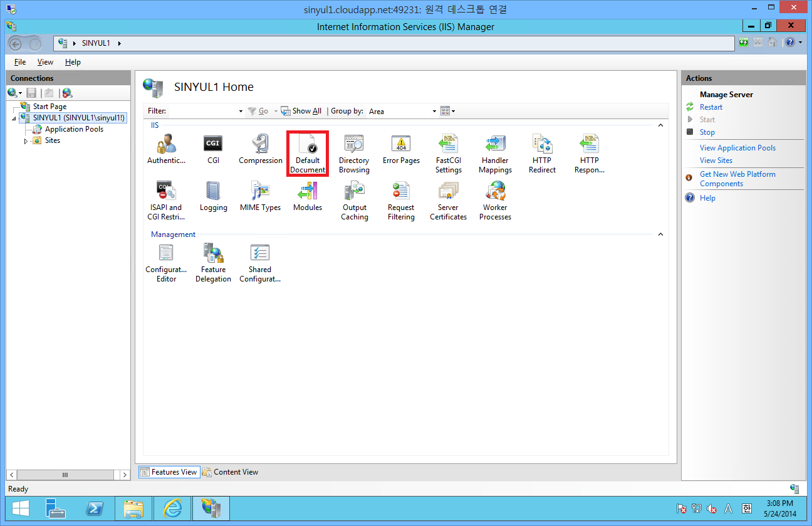Click Get New Web Platform Components

(x=737, y=179)
